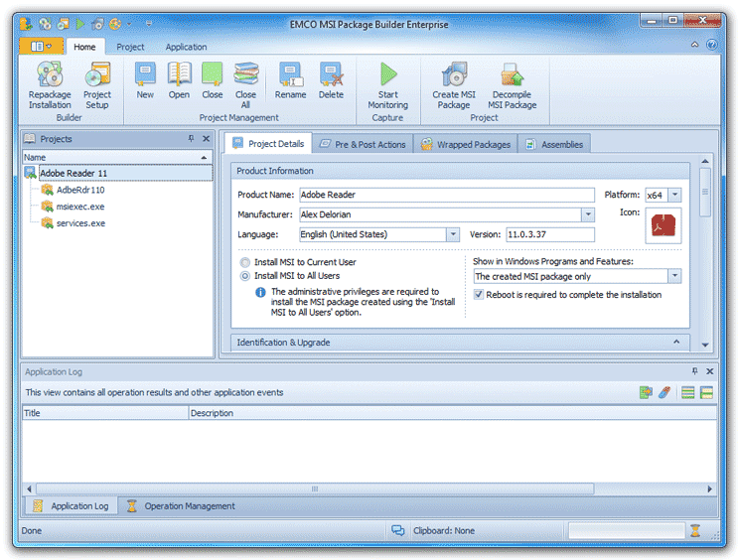Viewport: 739px width, 560px height.
Task: Expand the Language dropdown list
Action: [453, 234]
